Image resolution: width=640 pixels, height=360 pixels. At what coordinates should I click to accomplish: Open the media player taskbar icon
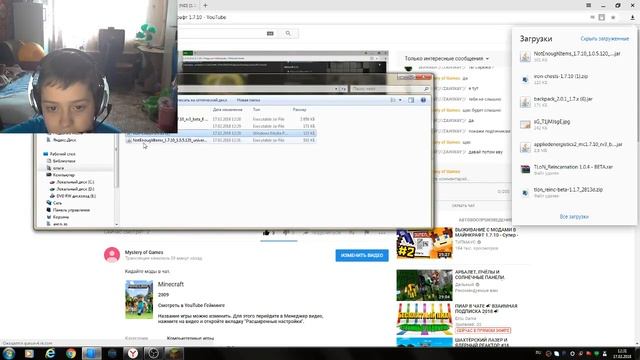(x=29, y=353)
